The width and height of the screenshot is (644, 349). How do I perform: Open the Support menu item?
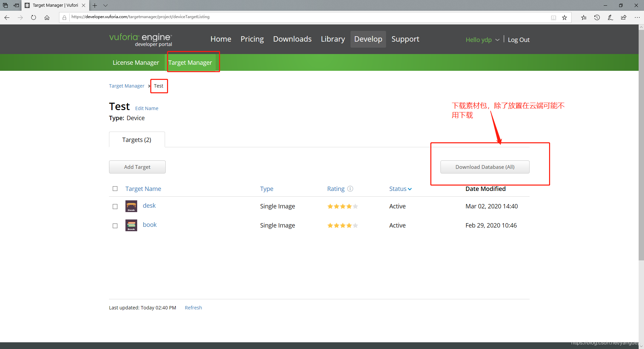tap(405, 39)
